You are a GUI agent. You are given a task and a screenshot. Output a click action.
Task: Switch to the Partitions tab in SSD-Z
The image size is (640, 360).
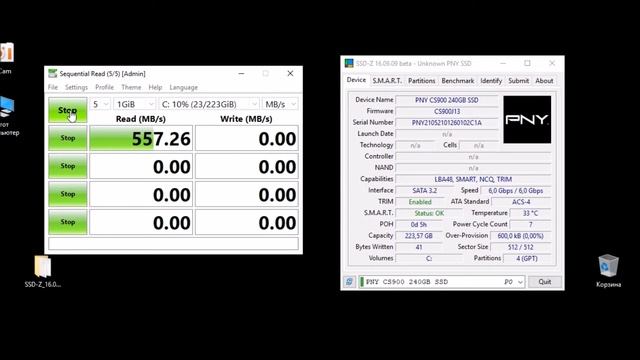(422, 81)
